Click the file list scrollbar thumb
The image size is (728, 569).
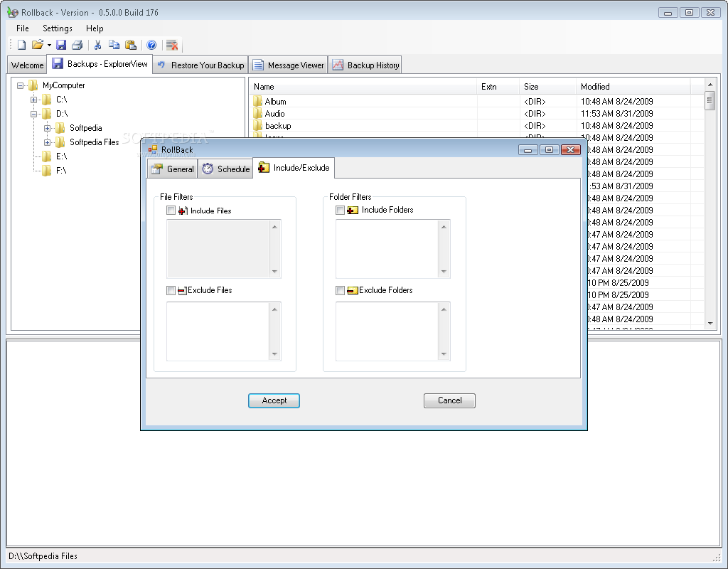pyautogui.click(x=710, y=100)
